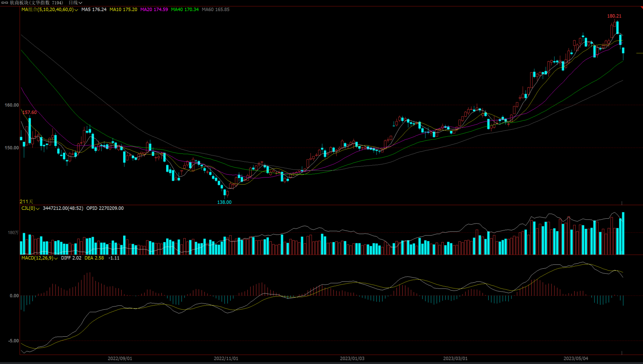Click the DIFF 2.02 value
643x364 pixels.
click(71, 258)
